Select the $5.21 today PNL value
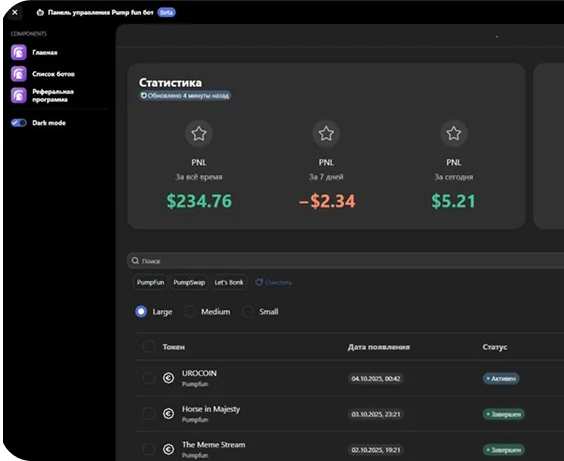This screenshot has width=564, height=461. (x=454, y=201)
